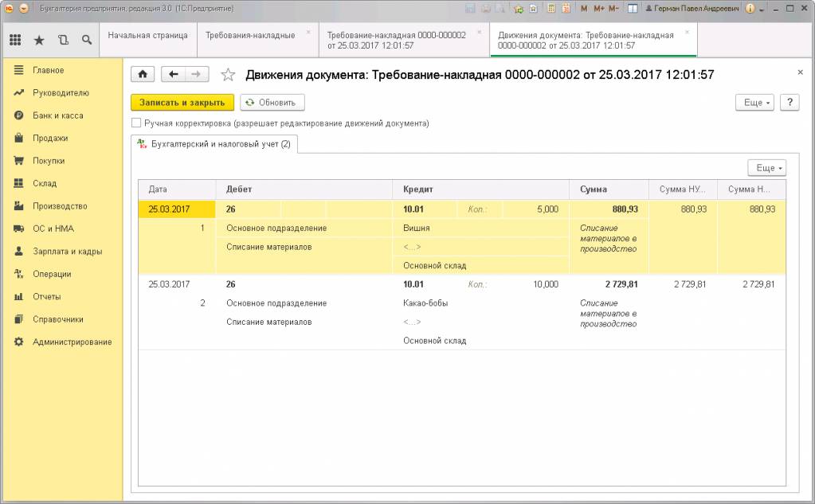Image resolution: width=815 pixels, height=504 pixels.
Task: Select Бухгалтерский и налоговый учет tab
Action: (214, 144)
